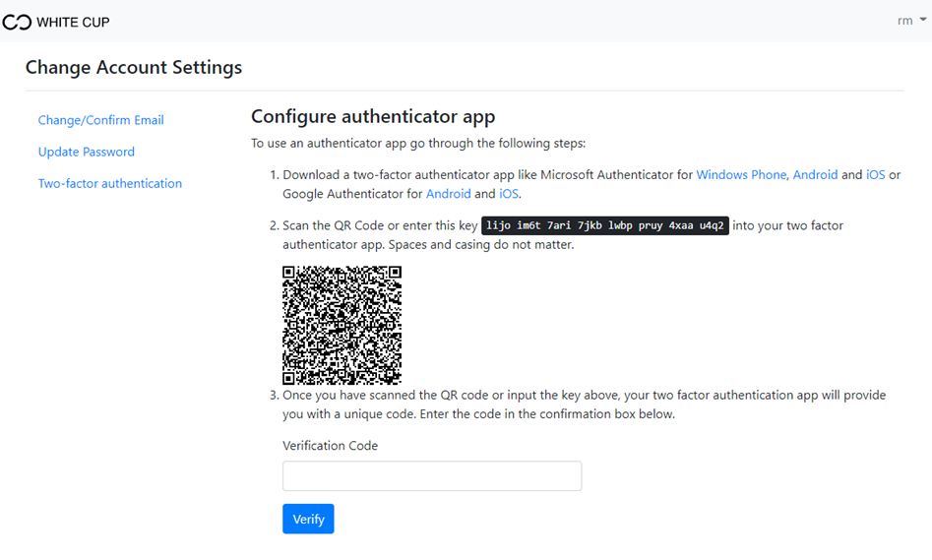This screenshot has width=932, height=560.
Task: Open the Microsoft Authenticator iOS link
Action: point(875,175)
